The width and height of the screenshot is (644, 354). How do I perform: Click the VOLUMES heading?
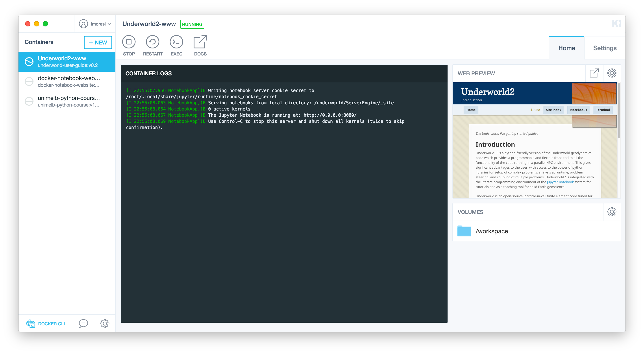point(470,212)
